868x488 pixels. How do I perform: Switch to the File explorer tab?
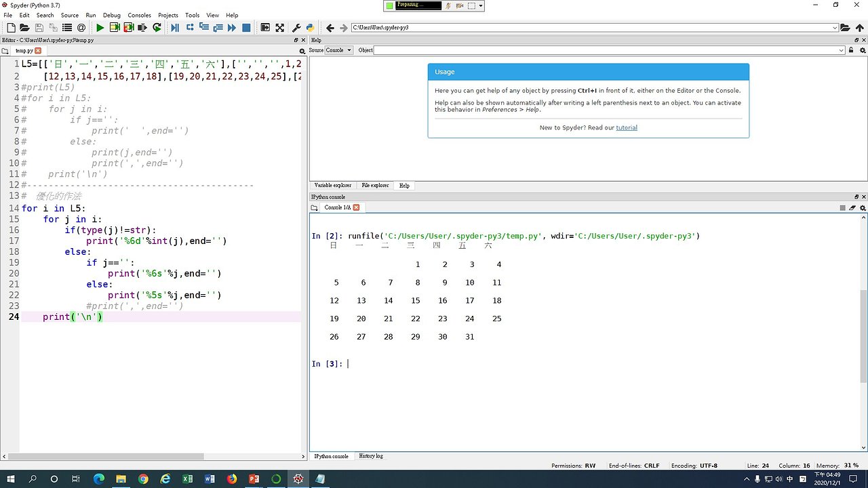coord(375,185)
